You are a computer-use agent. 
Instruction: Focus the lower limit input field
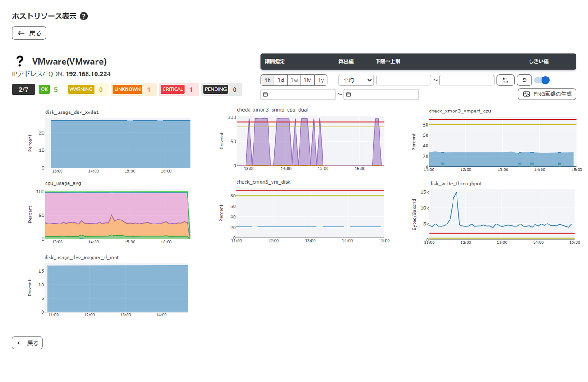pos(404,80)
